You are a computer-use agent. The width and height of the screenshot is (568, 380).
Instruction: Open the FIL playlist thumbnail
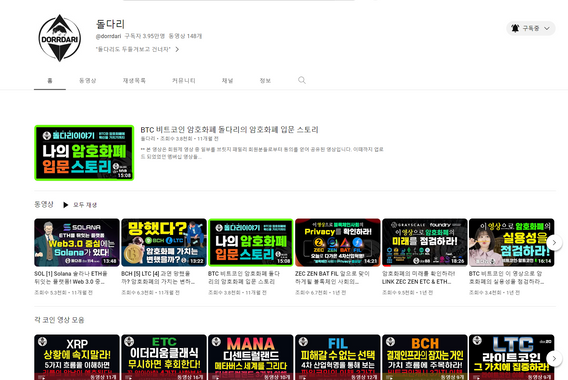point(338,357)
